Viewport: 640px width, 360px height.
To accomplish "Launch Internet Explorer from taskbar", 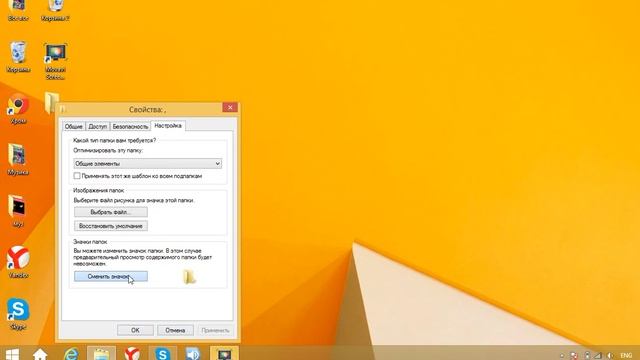I will tap(71, 353).
